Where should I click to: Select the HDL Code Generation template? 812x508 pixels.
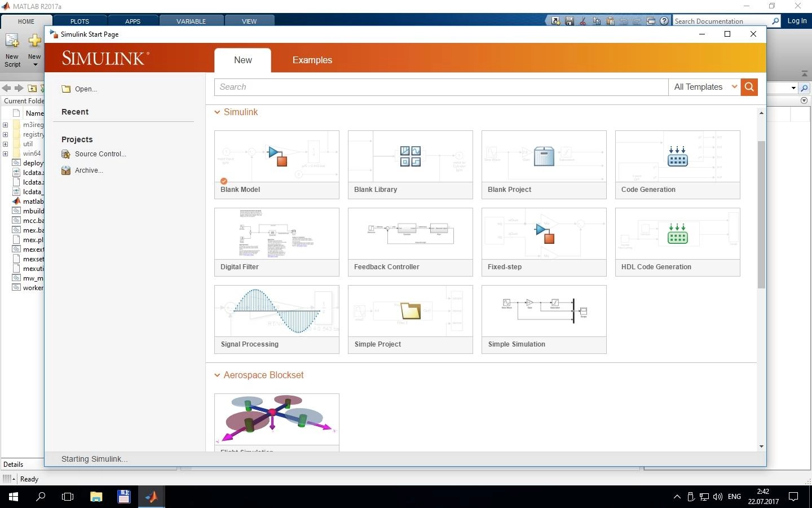[x=678, y=242]
